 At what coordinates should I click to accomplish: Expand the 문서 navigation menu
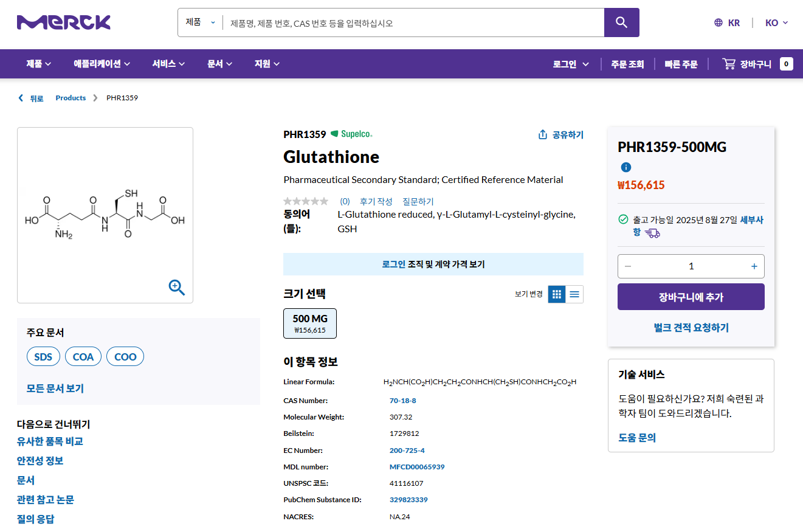219,64
